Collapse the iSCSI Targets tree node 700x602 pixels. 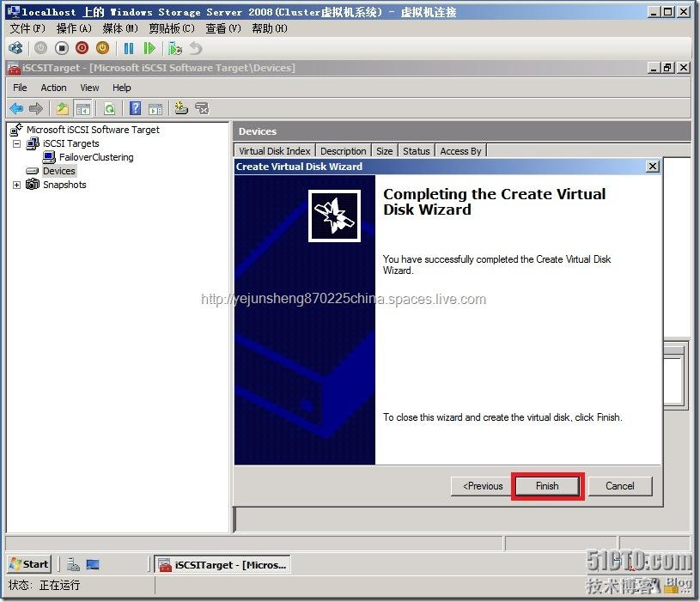coord(16,143)
